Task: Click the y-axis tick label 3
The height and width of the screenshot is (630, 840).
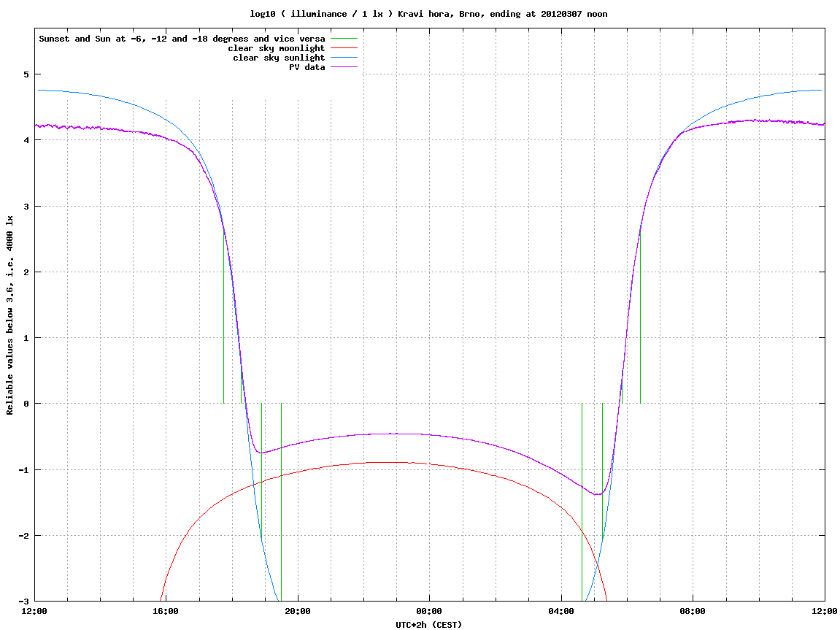Action: click(26, 207)
